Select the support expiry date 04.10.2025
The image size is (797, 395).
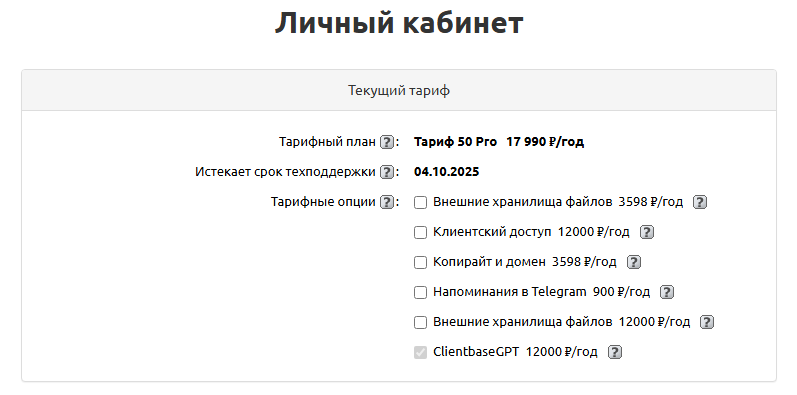coord(446,172)
